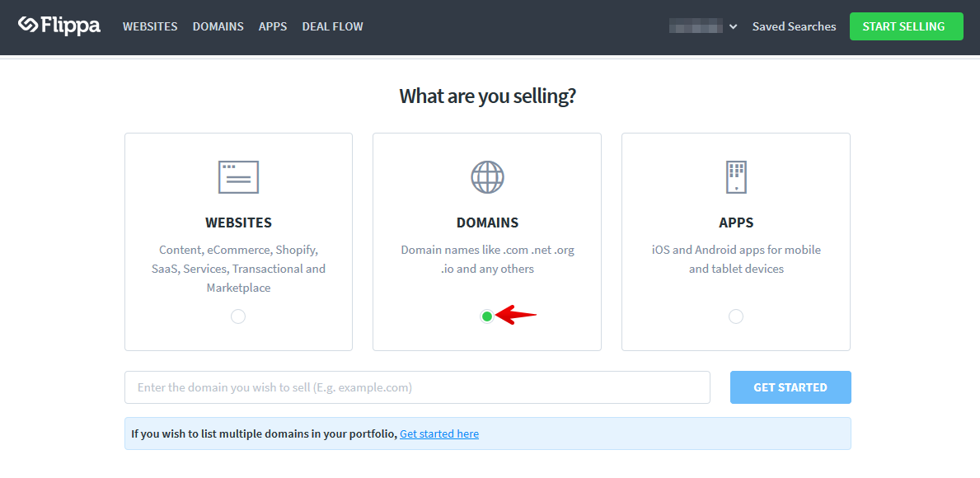Open the DEAL FLOW navigation item

tap(332, 26)
